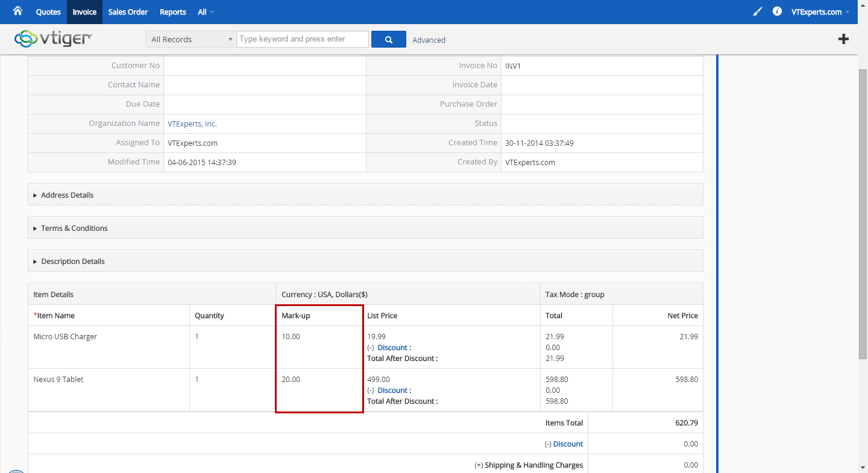The height and width of the screenshot is (473, 868).
Task: Click list price 499.00
Action: [x=379, y=380]
